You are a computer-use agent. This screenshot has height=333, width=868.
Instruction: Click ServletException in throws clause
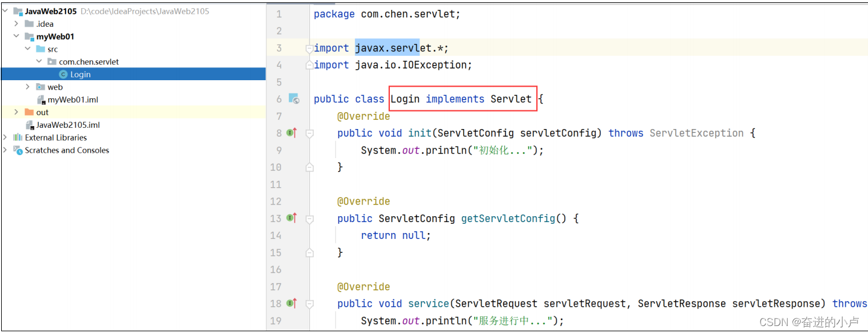[x=697, y=133]
